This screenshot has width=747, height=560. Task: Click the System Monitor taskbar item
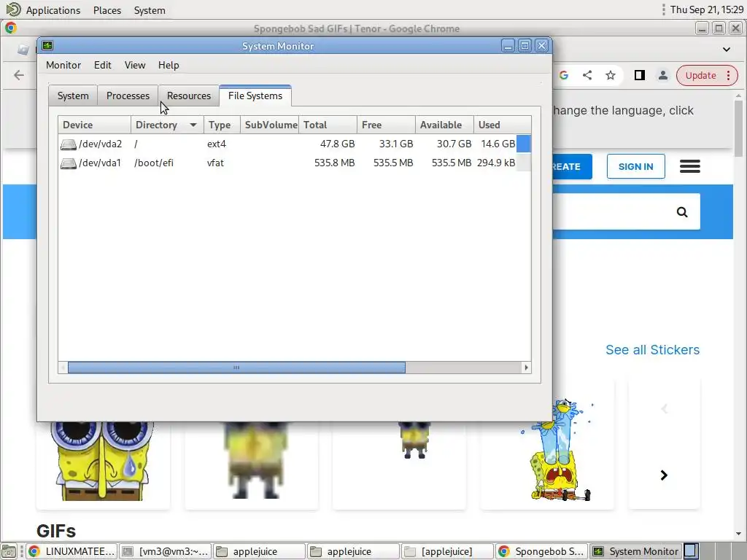[635, 551]
